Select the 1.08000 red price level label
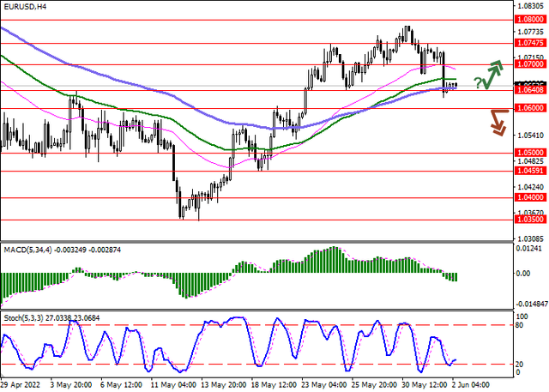This screenshot has width=549, height=392. click(531, 20)
